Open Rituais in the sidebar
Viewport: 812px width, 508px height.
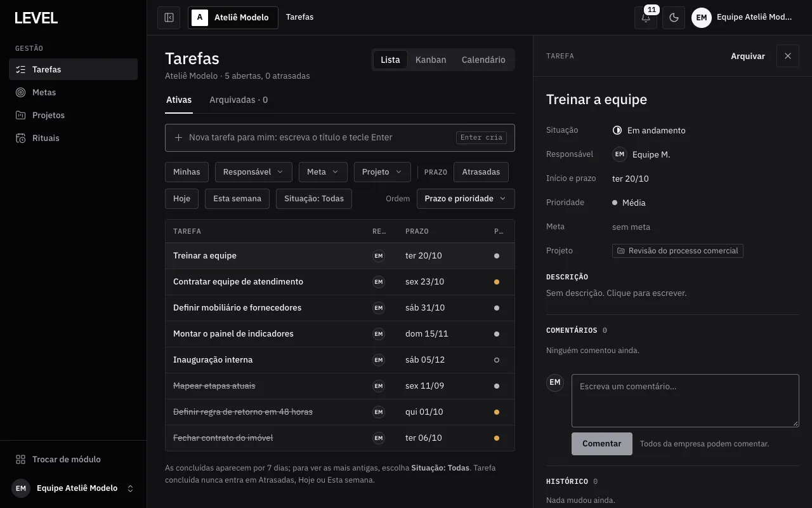click(x=73, y=138)
